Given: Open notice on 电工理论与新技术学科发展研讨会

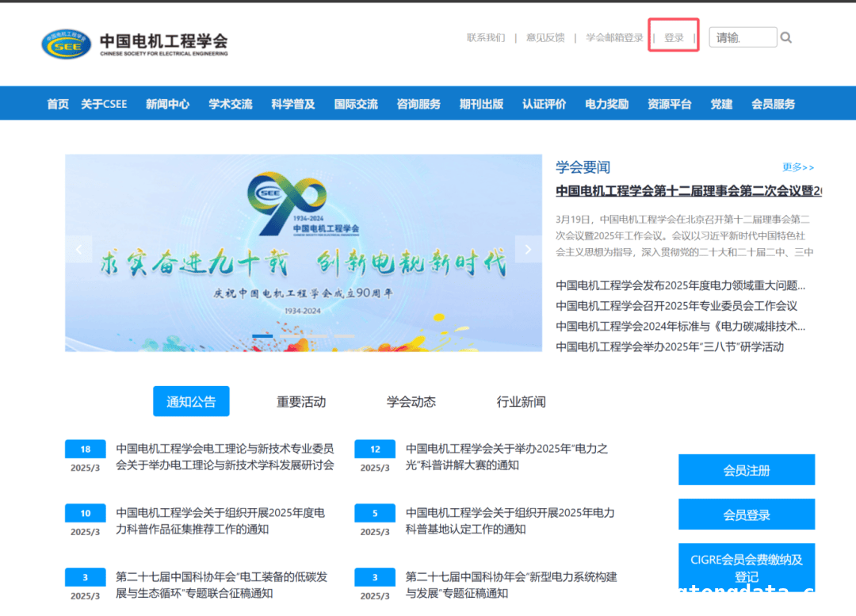Looking at the screenshot, I should tap(225, 457).
